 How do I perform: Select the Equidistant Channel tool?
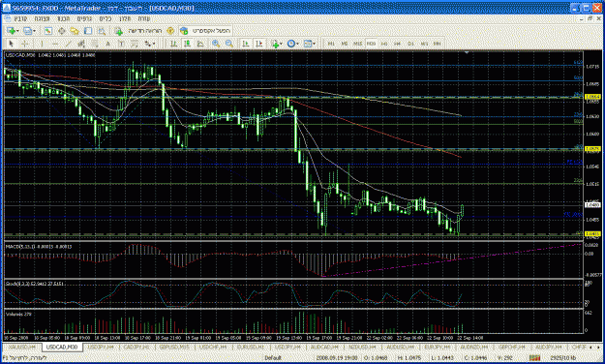[x=81, y=44]
